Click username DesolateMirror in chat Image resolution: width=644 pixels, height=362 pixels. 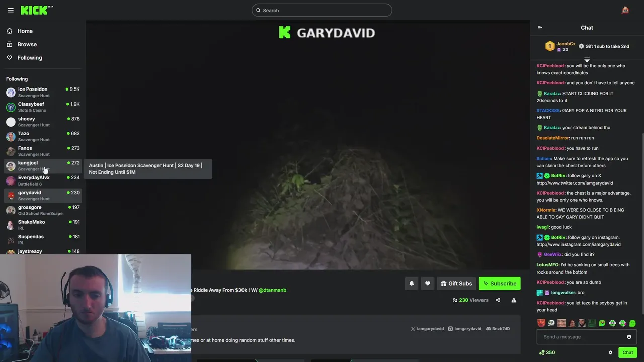coord(553,138)
